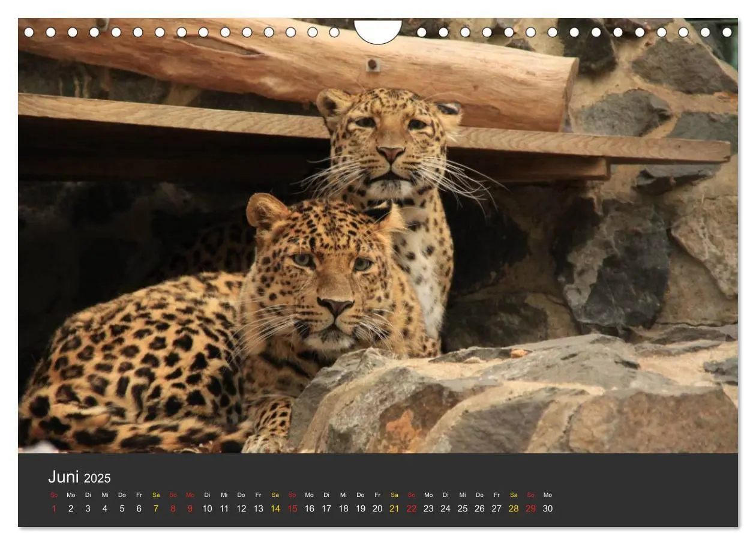Select date 13 in the calendar strip
The width and height of the screenshot is (756, 545).
258,508
